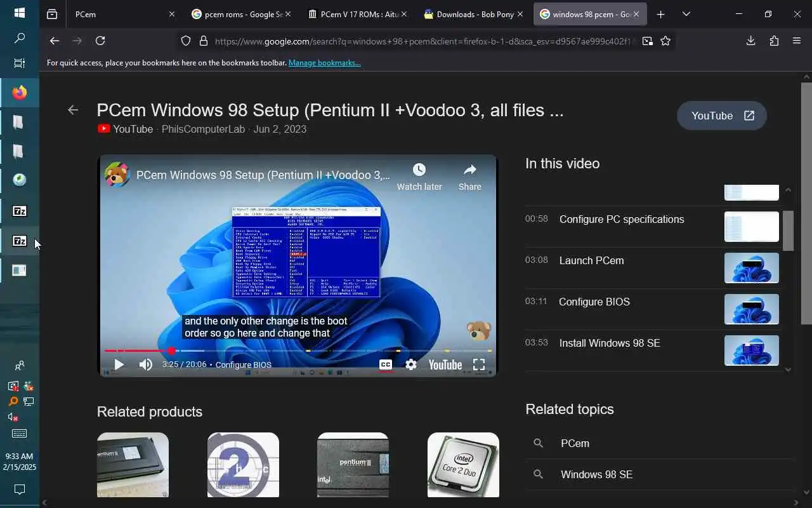Show site security lock info
812x508 pixels.
(x=204, y=41)
